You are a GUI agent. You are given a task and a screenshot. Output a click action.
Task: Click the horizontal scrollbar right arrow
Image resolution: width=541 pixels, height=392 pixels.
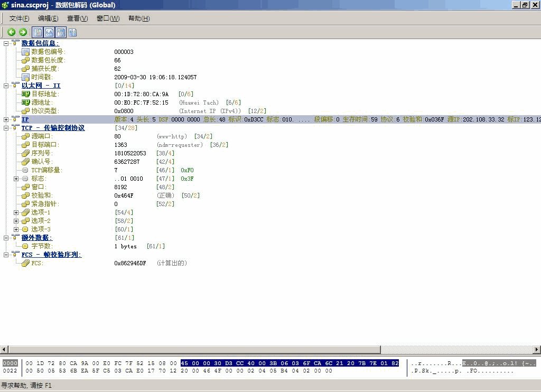tap(537, 350)
